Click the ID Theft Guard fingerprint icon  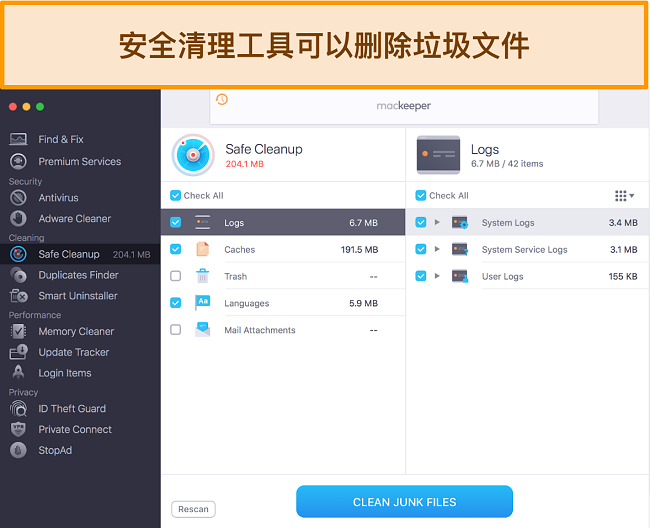[x=18, y=408]
